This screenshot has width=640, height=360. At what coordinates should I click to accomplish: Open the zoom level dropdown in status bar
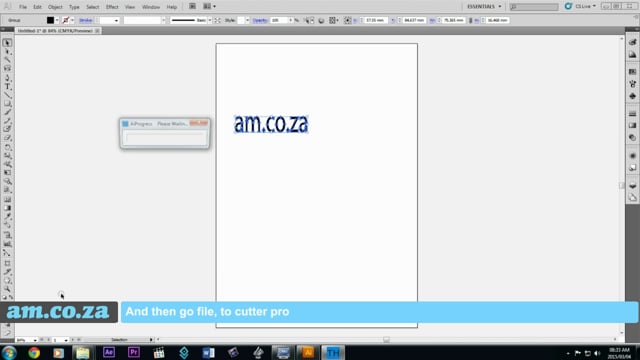point(35,340)
